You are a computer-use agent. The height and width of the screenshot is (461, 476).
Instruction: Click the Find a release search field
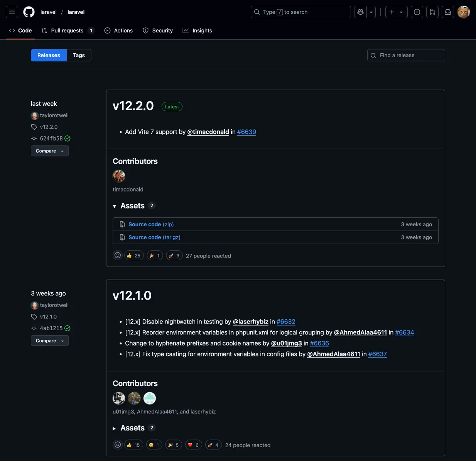405,55
